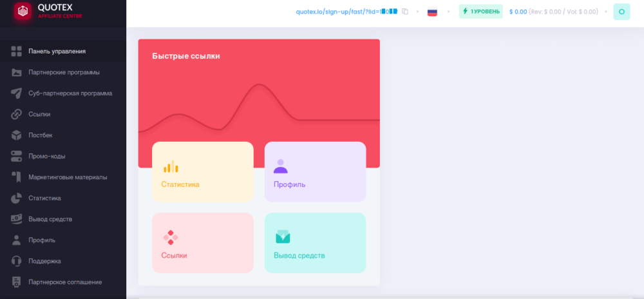Image resolution: width=644 pixels, height=299 pixels.
Task: Click the Вывод средств wallet icon card
Action: [283, 237]
